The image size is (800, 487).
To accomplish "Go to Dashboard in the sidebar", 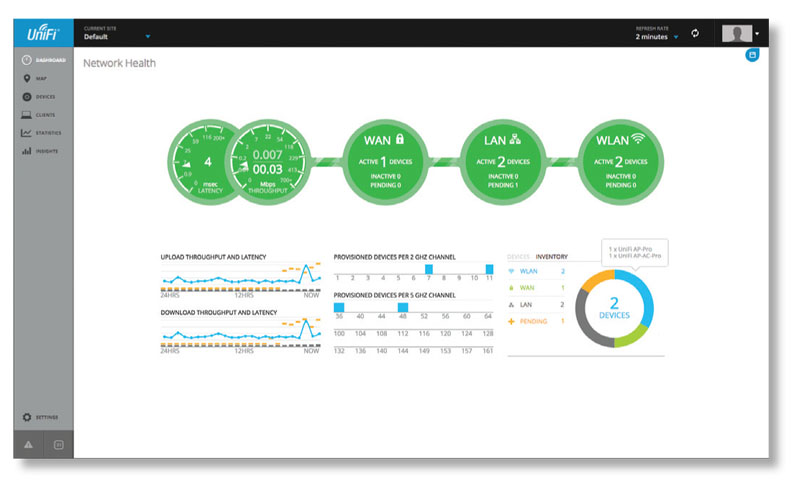I will point(51,60).
